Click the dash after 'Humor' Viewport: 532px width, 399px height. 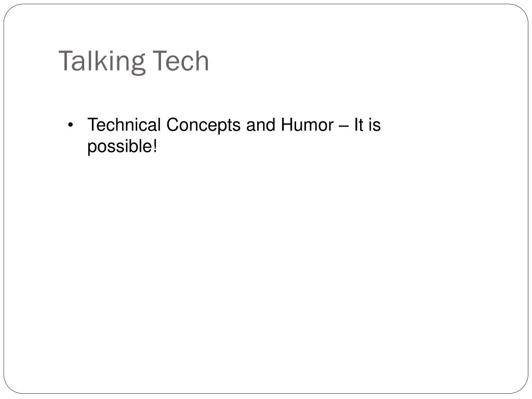coord(344,127)
